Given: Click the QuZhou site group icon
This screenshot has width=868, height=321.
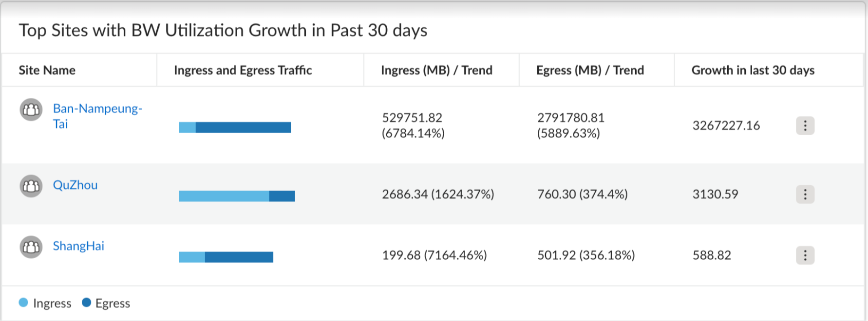Looking at the screenshot, I should (x=31, y=186).
